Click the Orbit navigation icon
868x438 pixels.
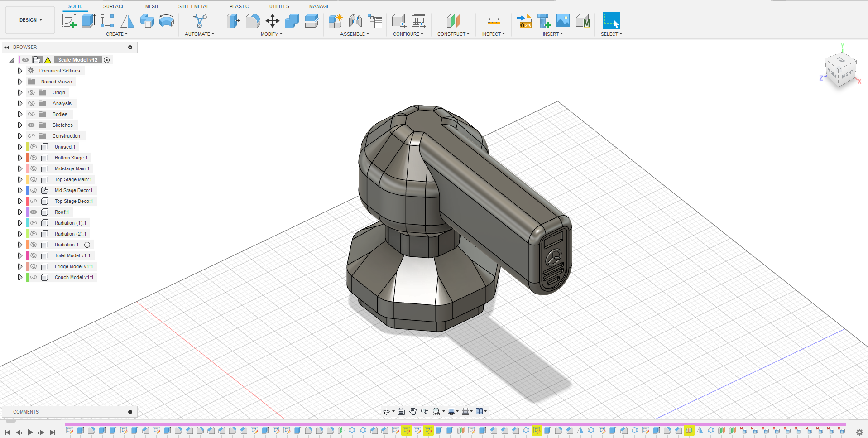(386, 411)
